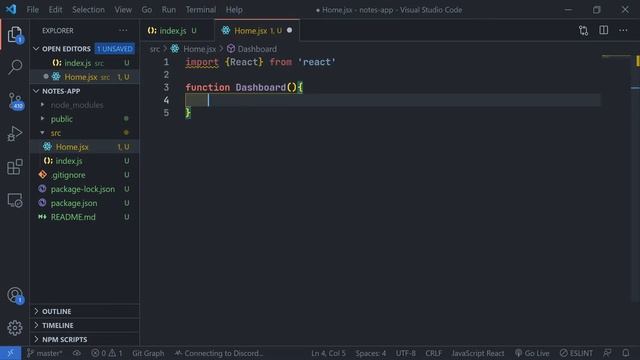Expand the Timeline panel

click(x=85, y=325)
